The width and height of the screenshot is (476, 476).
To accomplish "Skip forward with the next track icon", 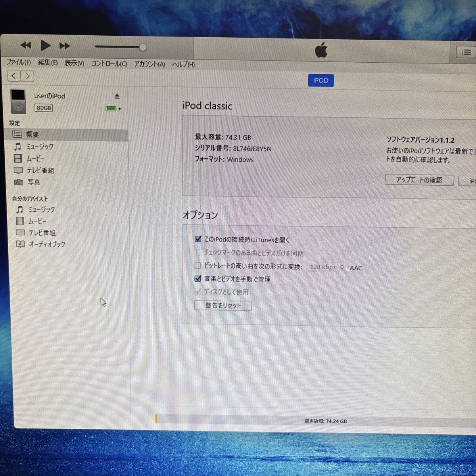I will (x=64, y=46).
